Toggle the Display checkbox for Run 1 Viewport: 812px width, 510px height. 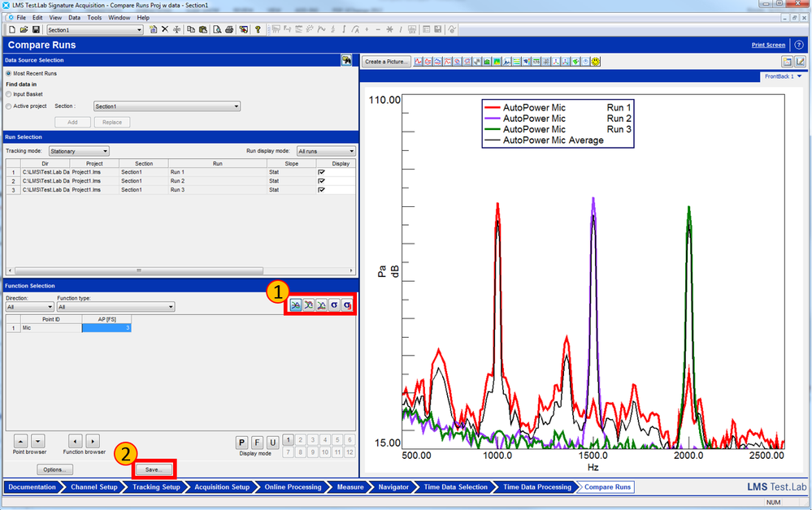pos(321,171)
